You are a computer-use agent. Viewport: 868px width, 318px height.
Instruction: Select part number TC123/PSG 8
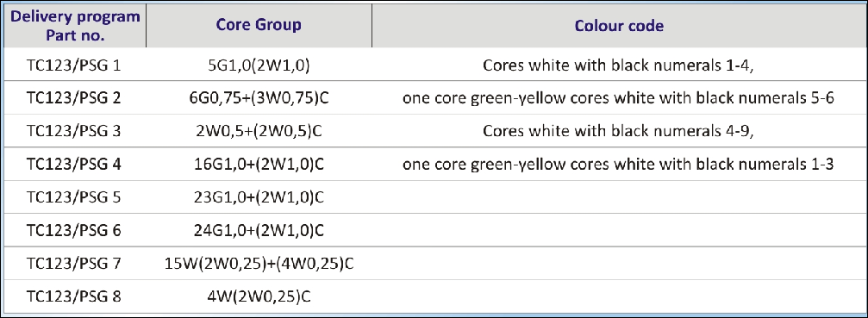[74, 296]
